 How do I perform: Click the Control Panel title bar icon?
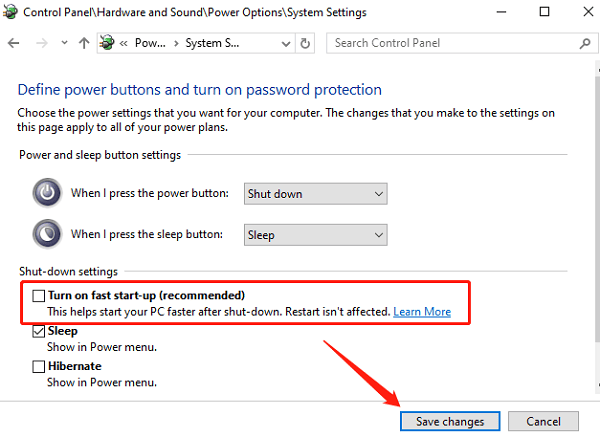click(x=12, y=13)
